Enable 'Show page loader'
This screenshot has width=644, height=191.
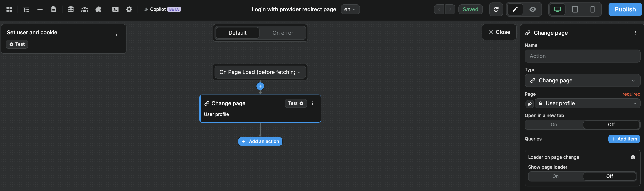555,176
